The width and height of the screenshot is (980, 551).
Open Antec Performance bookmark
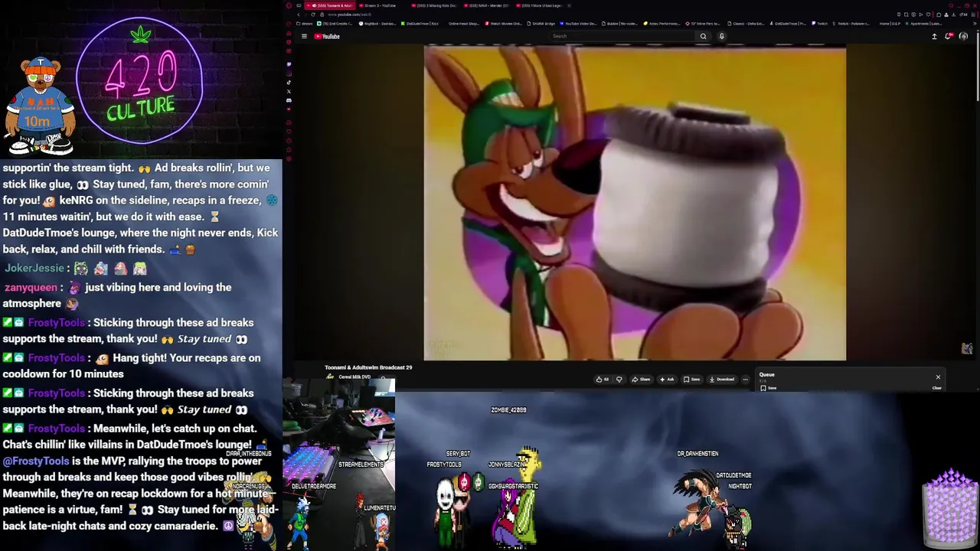point(661,24)
